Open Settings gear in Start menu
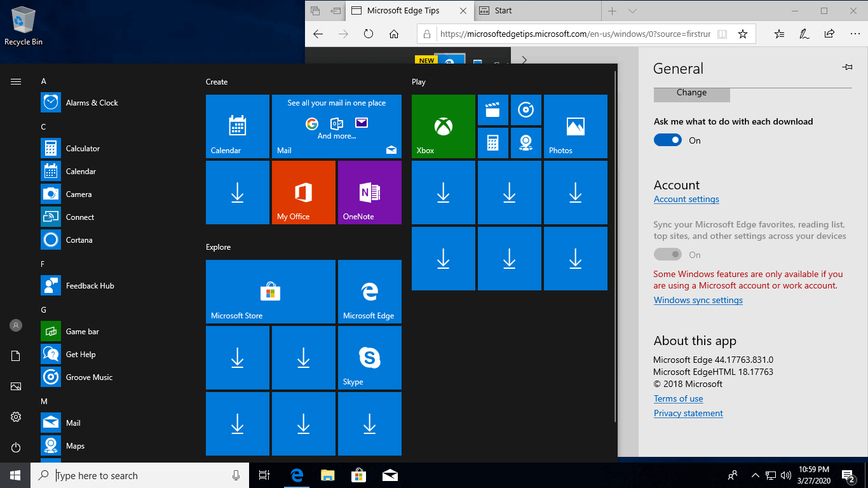The image size is (868, 488). click(x=16, y=417)
